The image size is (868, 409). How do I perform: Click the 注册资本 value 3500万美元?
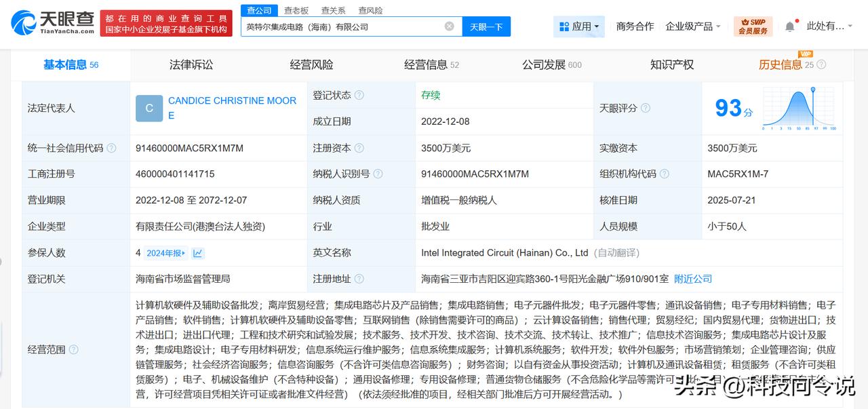pos(446,148)
